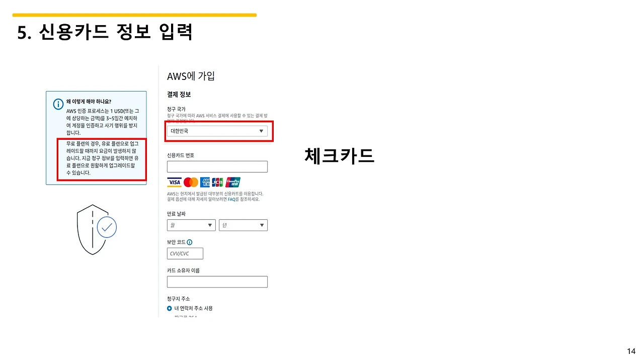Click the shield with checkmark icon
The width and height of the screenshot is (644, 362).
coord(94,229)
